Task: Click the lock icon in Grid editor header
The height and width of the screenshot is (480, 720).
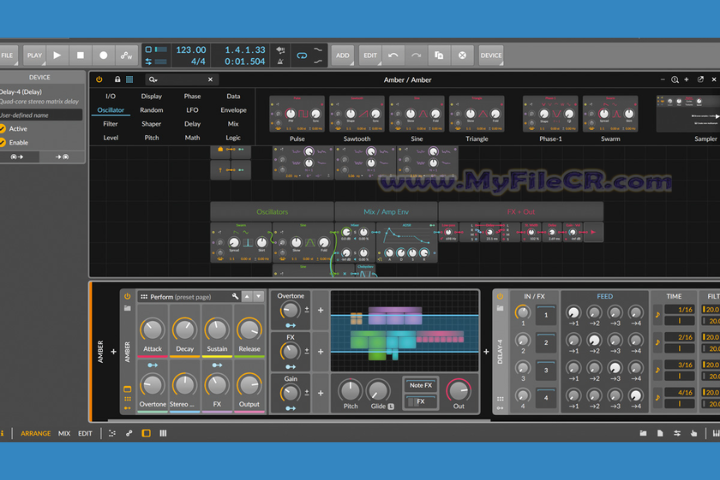Action: point(118,79)
